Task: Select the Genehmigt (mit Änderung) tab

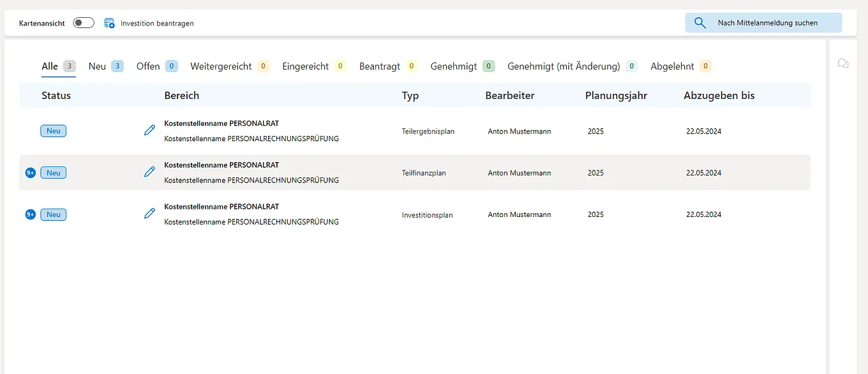Action: click(x=564, y=66)
